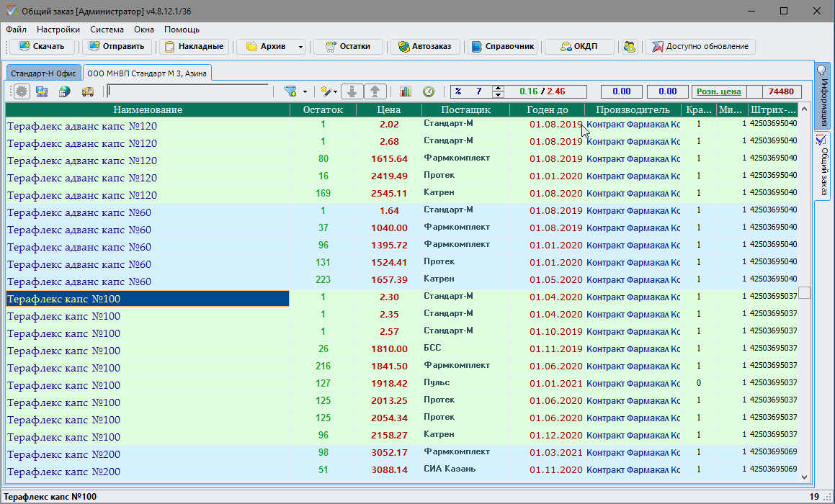This screenshot has height=504, width=835.
Task: Select the ООО МНВП Стандарт М 3, Азина tab
Action: (148, 73)
